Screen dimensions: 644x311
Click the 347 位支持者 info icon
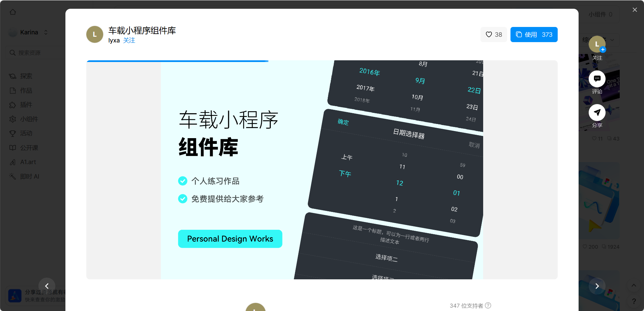click(488, 305)
